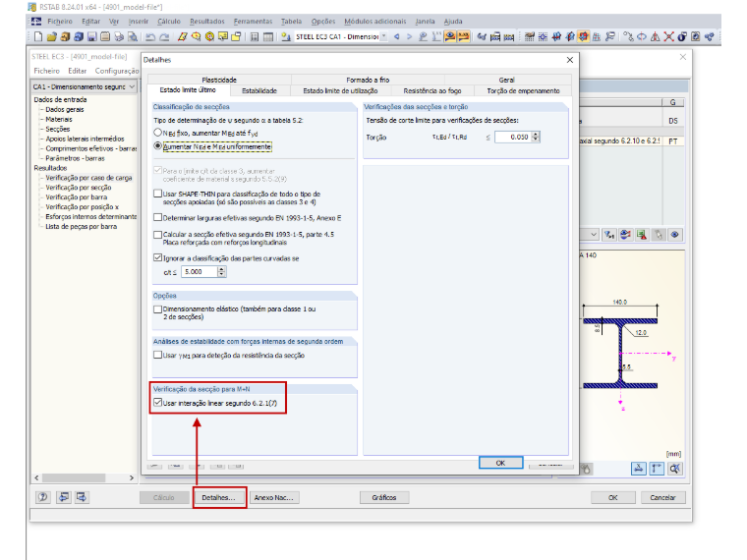Select 'Lista de peças por barra' item
The image size is (747, 560).
coord(81,226)
